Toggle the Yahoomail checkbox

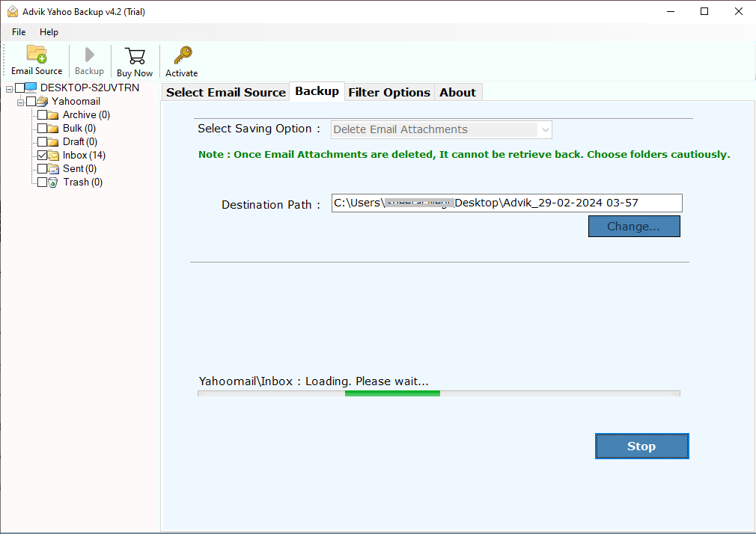click(31, 101)
